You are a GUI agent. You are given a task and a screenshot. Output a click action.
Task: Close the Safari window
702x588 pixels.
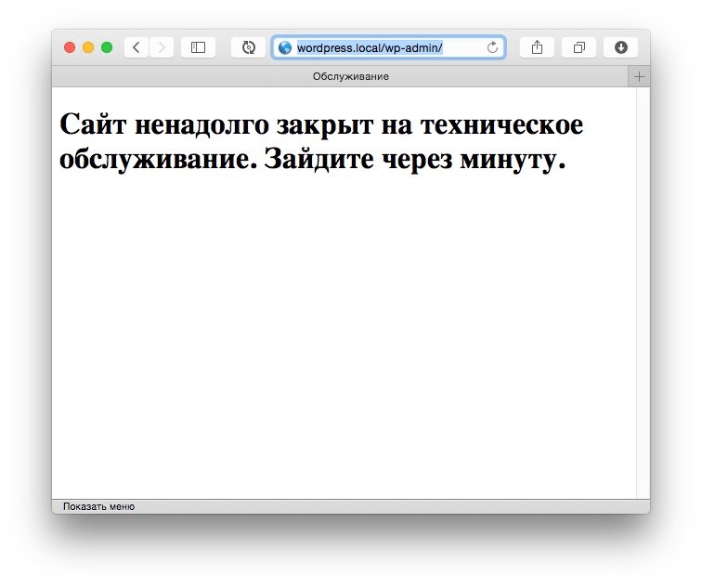70,47
